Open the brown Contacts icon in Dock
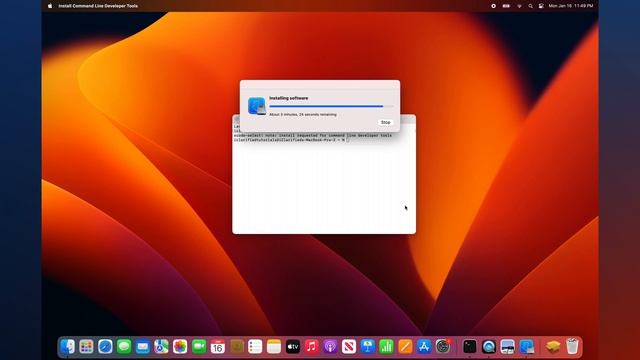The width and height of the screenshot is (640, 360). 236,347
